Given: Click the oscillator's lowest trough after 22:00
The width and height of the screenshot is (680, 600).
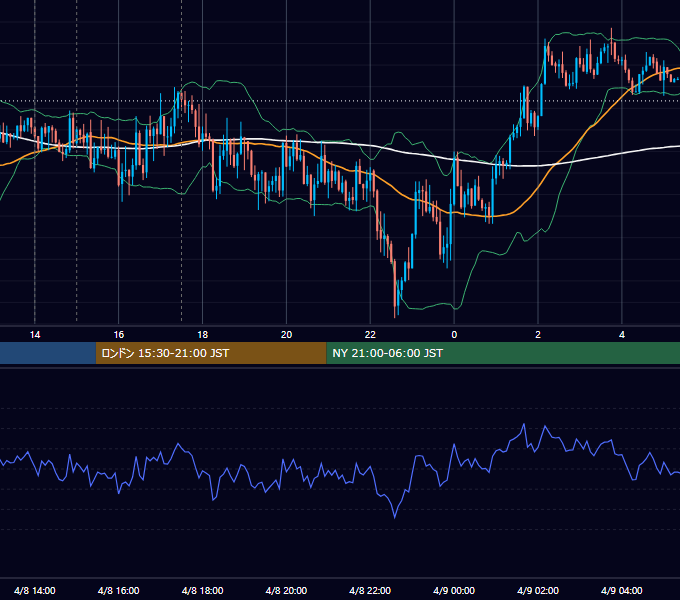Looking at the screenshot, I should click(x=395, y=517).
